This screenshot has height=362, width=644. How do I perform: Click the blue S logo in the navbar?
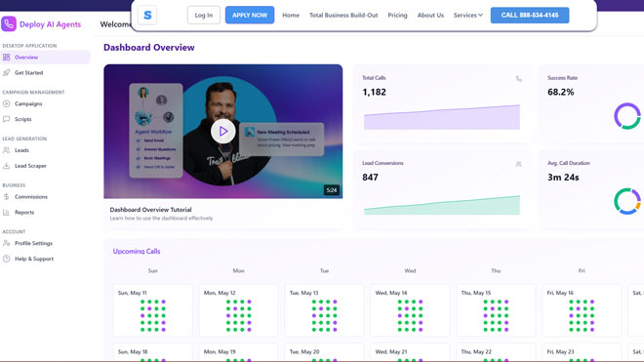coord(147,16)
